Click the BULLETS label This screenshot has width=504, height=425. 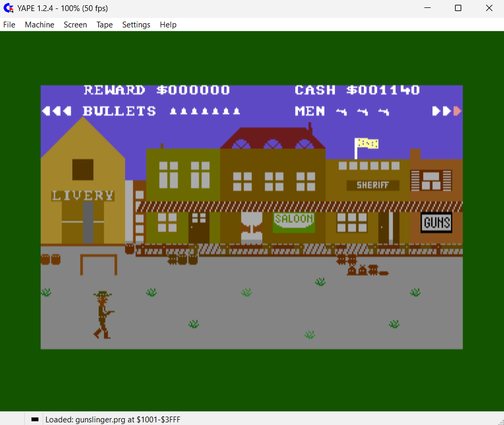click(x=119, y=111)
